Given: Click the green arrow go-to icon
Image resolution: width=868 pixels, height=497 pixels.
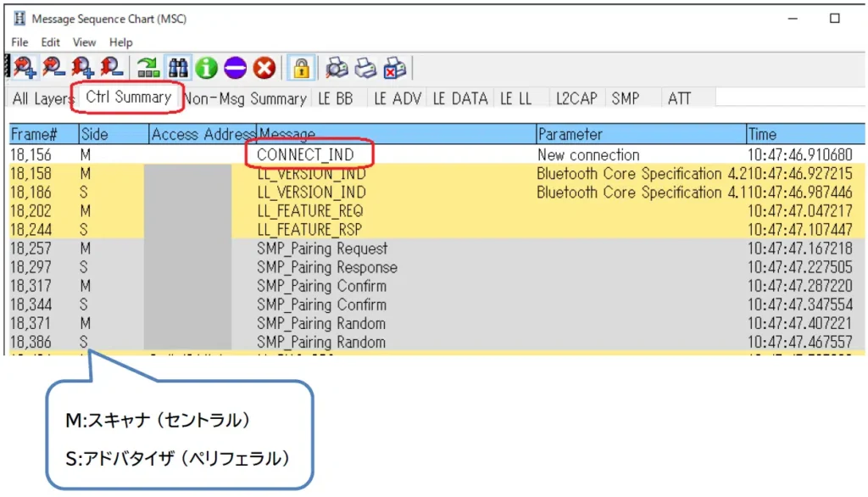Looking at the screenshot, I should tap(149, 68).
